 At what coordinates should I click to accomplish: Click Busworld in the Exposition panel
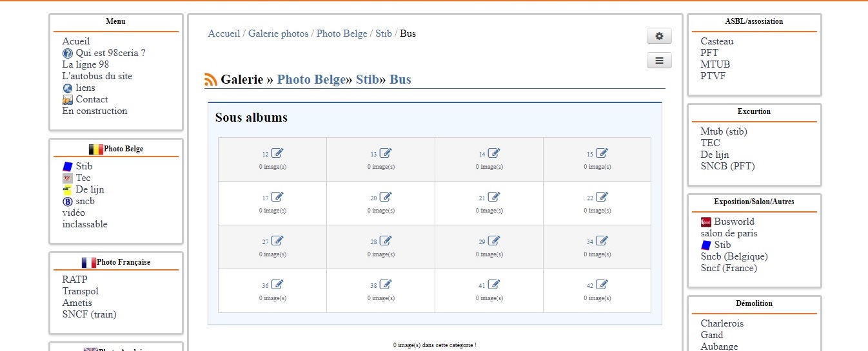point(734,222)
